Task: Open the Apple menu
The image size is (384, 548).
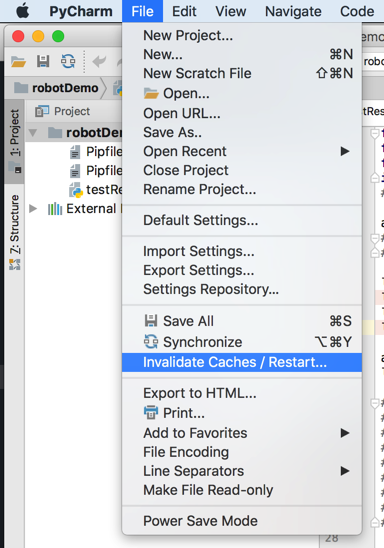Action: pos(23,11)
